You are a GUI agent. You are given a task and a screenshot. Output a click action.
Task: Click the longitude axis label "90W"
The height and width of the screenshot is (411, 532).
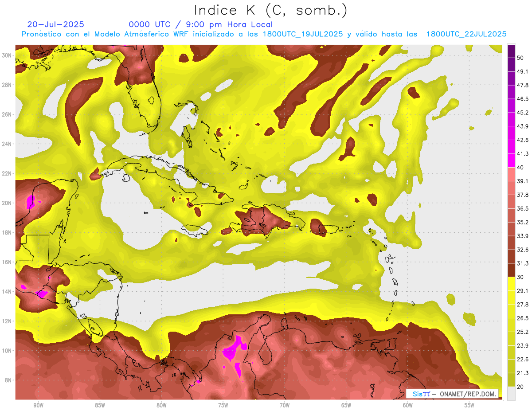coord(38,405)
